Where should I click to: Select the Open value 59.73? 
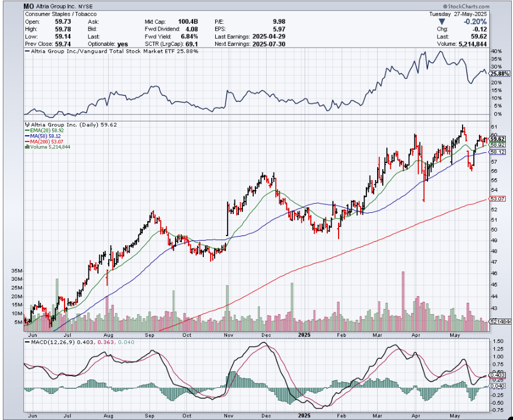click(x=64, y=22)
